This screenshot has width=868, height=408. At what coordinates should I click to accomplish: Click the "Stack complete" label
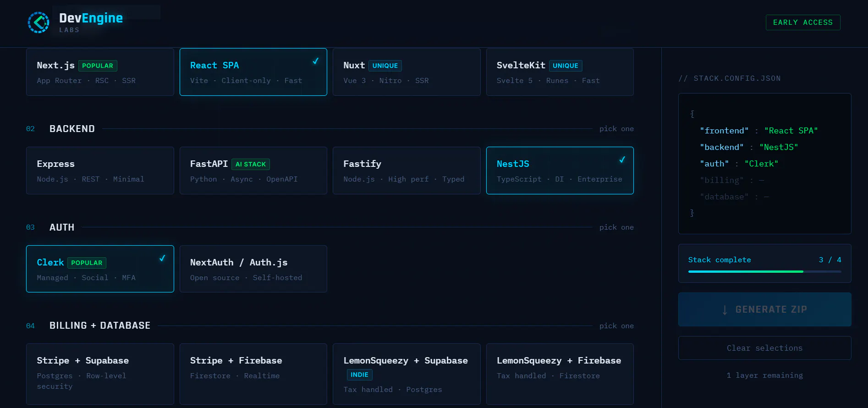click(x=720, y=260)
